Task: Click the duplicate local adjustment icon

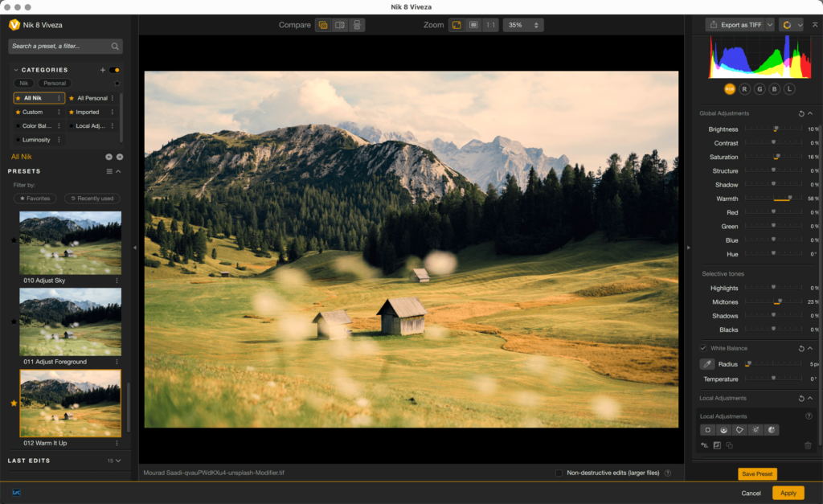Action: (x=730, y=446)
